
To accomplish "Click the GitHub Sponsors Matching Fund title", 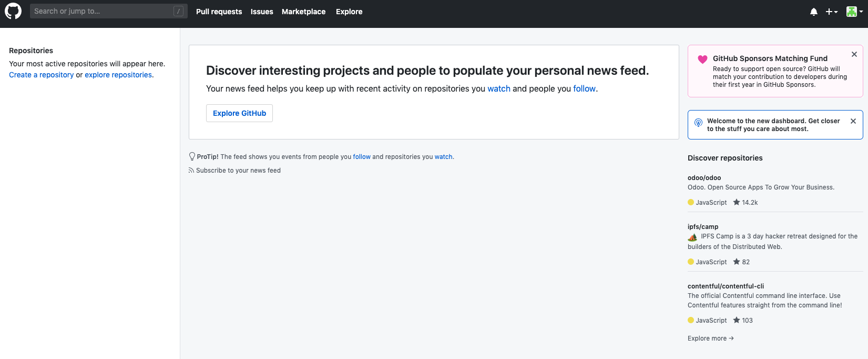I will 770,58.
